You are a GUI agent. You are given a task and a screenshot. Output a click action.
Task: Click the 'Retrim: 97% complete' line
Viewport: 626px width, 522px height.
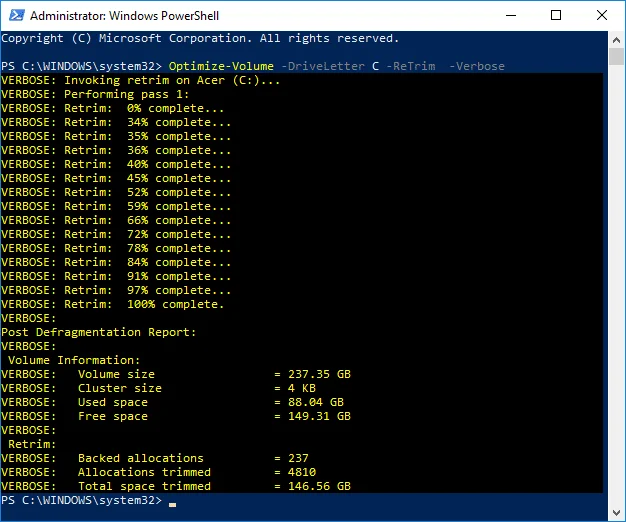point(116,290)
